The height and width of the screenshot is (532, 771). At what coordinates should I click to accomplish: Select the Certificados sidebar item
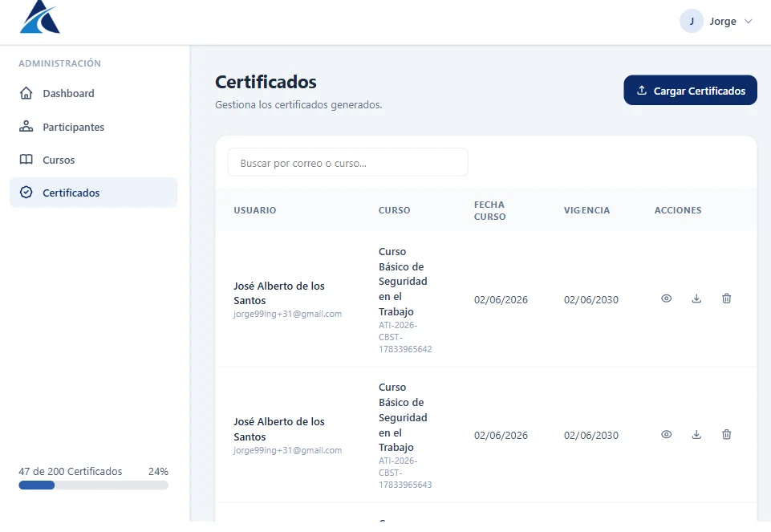click(x=93, y=193)
